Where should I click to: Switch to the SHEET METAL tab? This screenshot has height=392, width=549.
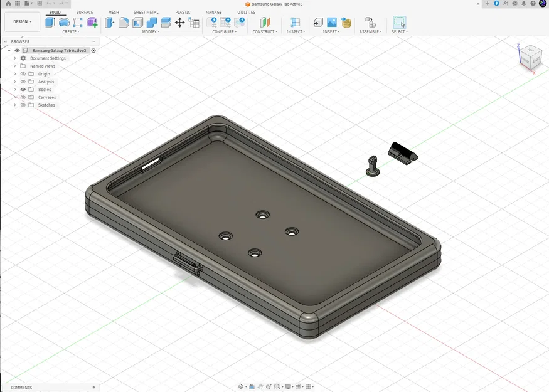coord(146,12)
